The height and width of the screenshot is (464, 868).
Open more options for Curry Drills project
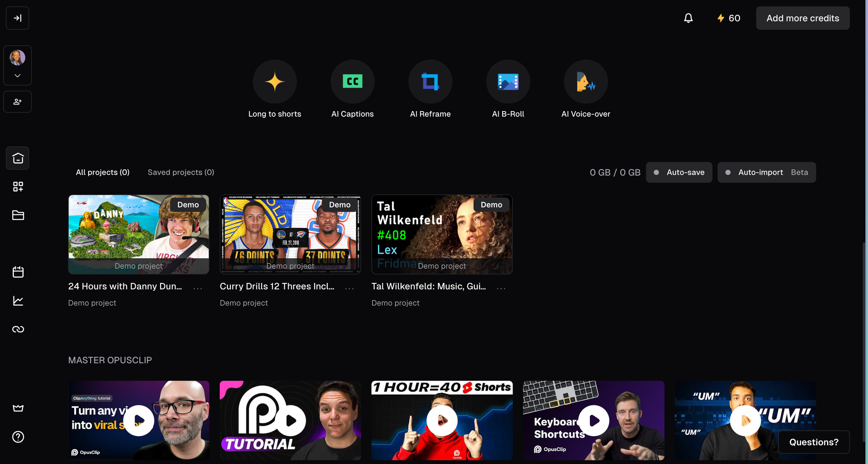point(349,288)
